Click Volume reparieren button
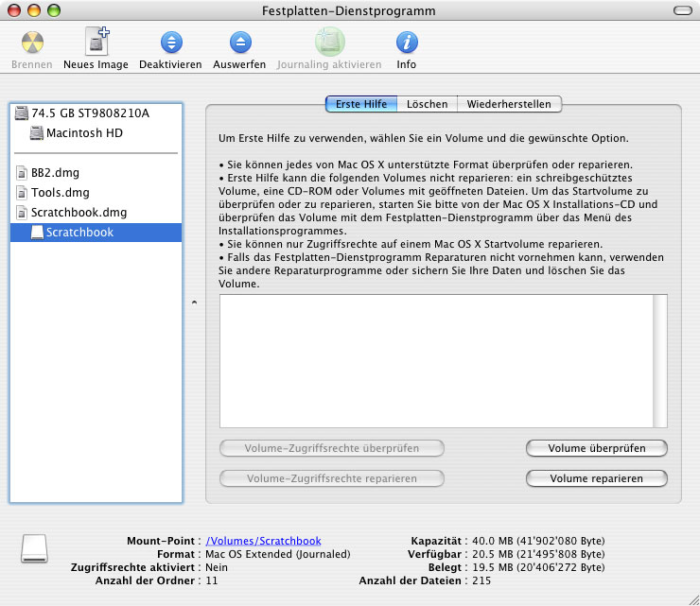700x606 pixels. coord(597,478)
